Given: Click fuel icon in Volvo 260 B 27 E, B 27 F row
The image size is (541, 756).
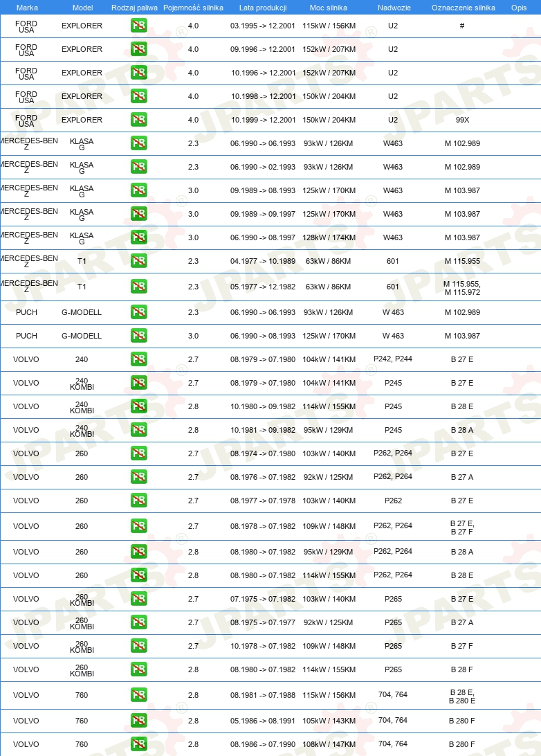Looking at the screenshot, I should (x=139, y=526).
